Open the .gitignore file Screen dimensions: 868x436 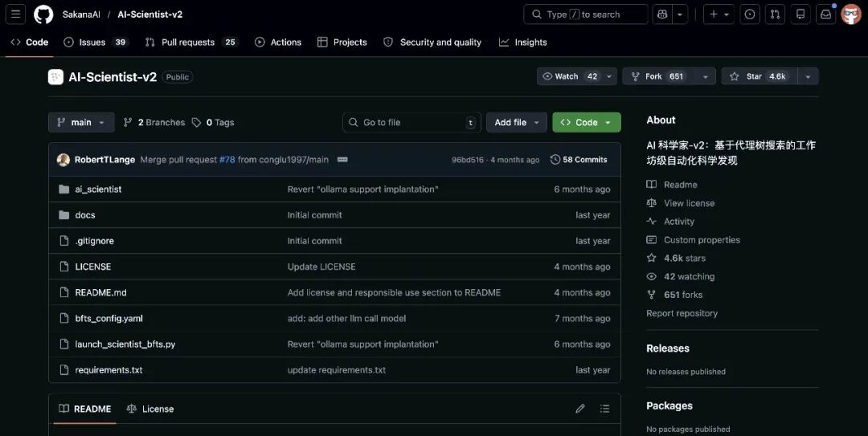(x=95, y=241)
